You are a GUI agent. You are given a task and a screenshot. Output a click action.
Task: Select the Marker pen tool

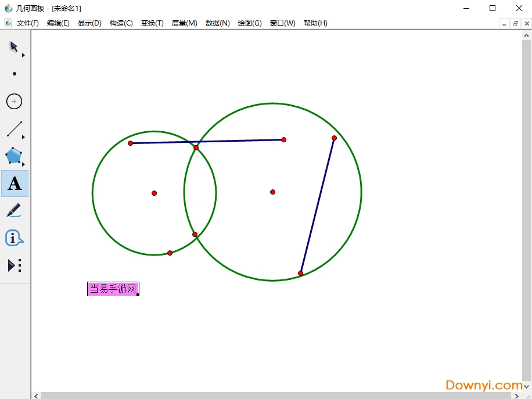tap(14, 210)
